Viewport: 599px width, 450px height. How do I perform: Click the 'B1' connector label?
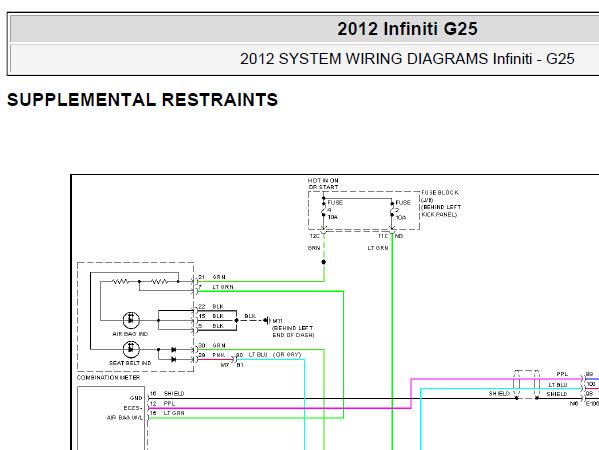[x=240, y=365]
